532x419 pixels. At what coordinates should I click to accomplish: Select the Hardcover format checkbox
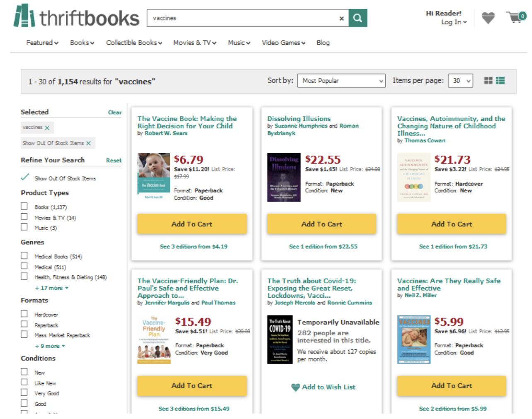coord(24,313)
